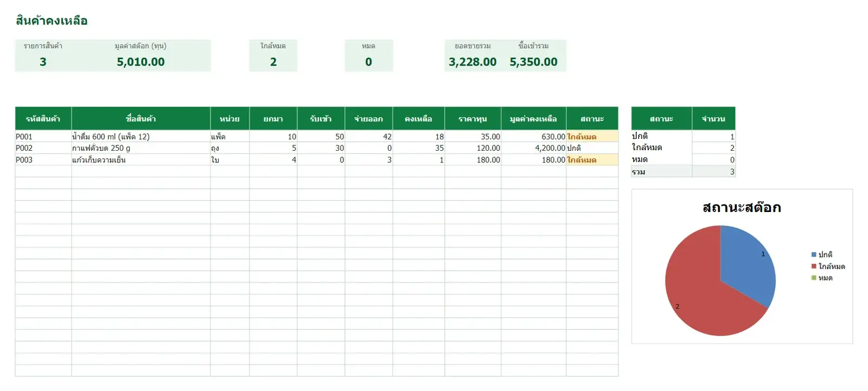This screenshot has width=868, height=391.
Task: Click the green หมด legend entry
Action: [x=822, y=278]
